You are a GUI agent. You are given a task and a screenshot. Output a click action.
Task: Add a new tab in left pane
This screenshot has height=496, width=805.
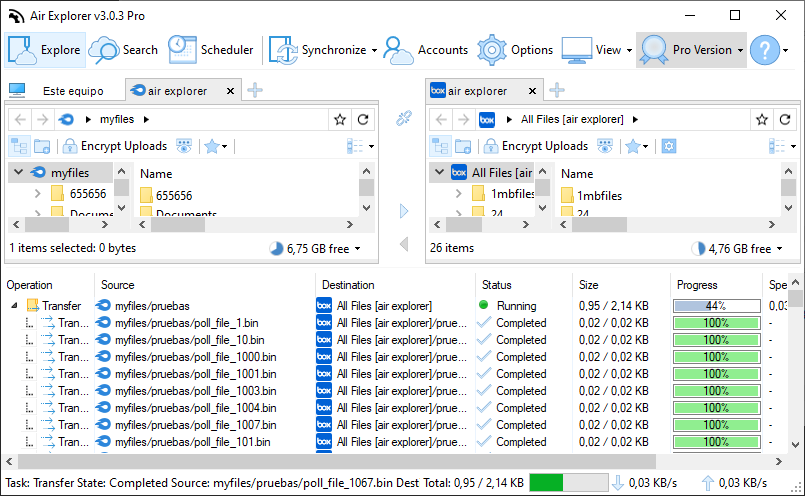point(255,90)
